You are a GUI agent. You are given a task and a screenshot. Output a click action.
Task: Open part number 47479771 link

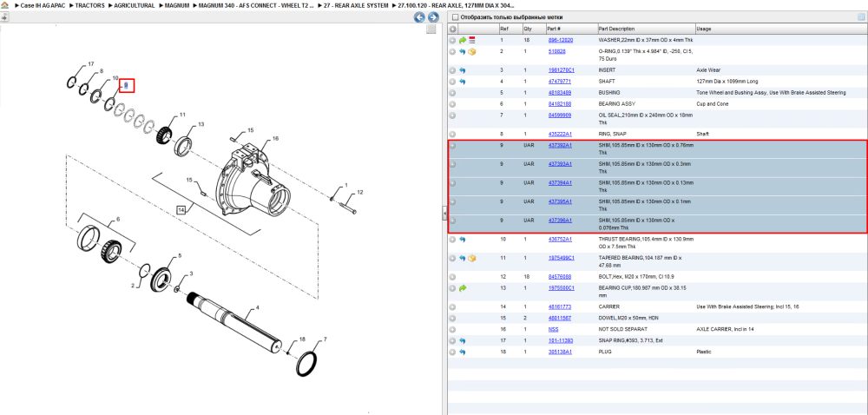click(x=559, y=82)
